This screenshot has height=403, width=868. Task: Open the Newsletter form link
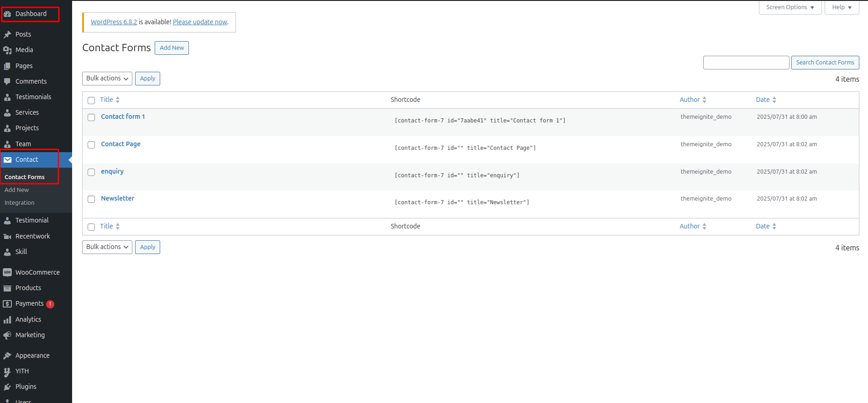coord(117,198)
